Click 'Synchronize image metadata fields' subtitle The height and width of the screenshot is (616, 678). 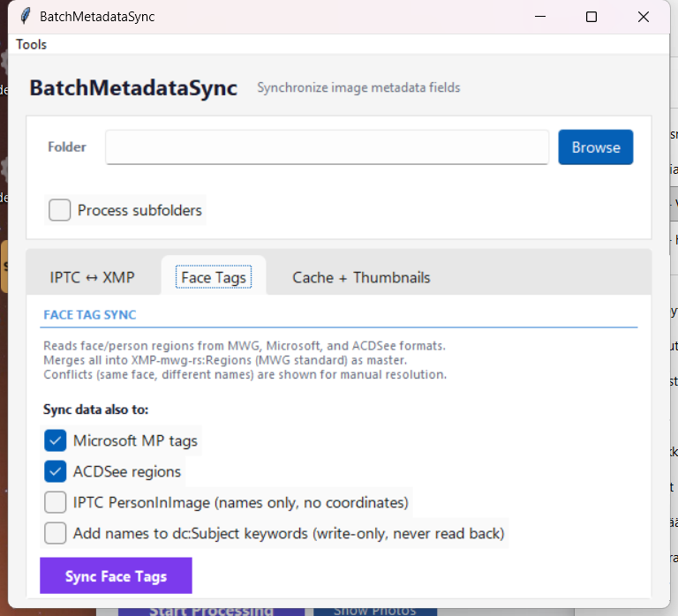358,87
